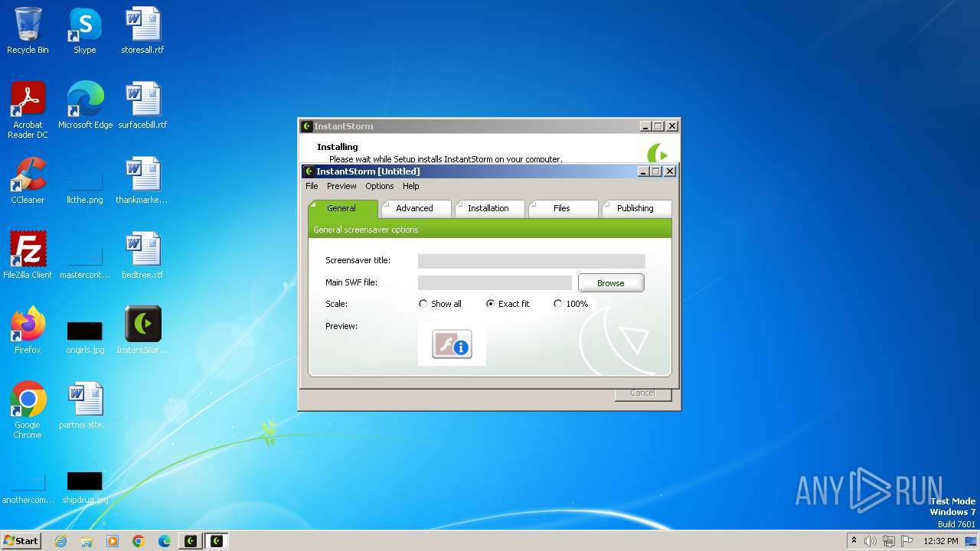Open InstantStorm desktop icon
This screenshot has width=980, height=551.
142,331
